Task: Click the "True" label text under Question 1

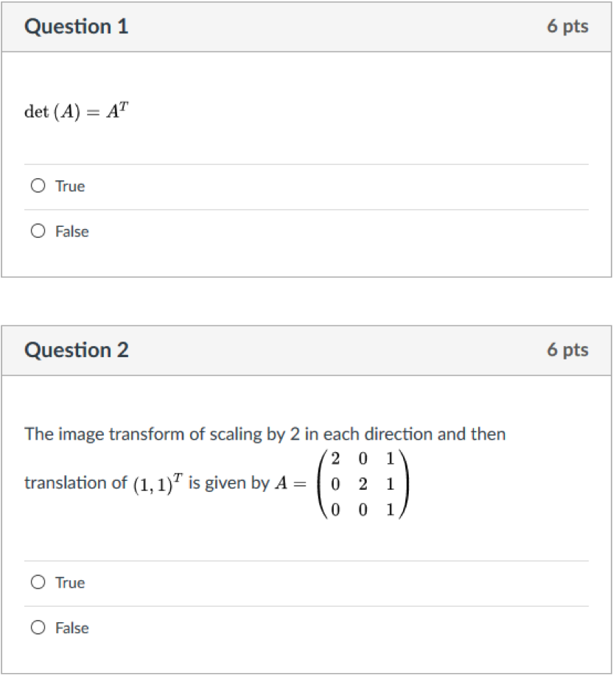Action: 70,186
